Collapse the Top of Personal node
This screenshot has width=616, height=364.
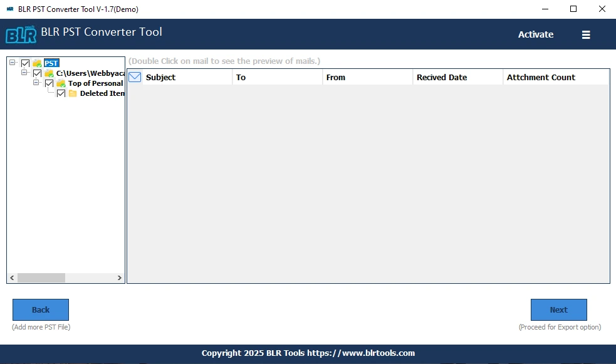pos(36,83)
